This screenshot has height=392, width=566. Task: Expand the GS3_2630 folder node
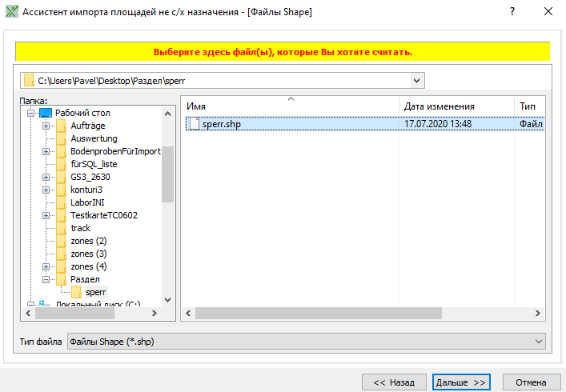point(46,177)
